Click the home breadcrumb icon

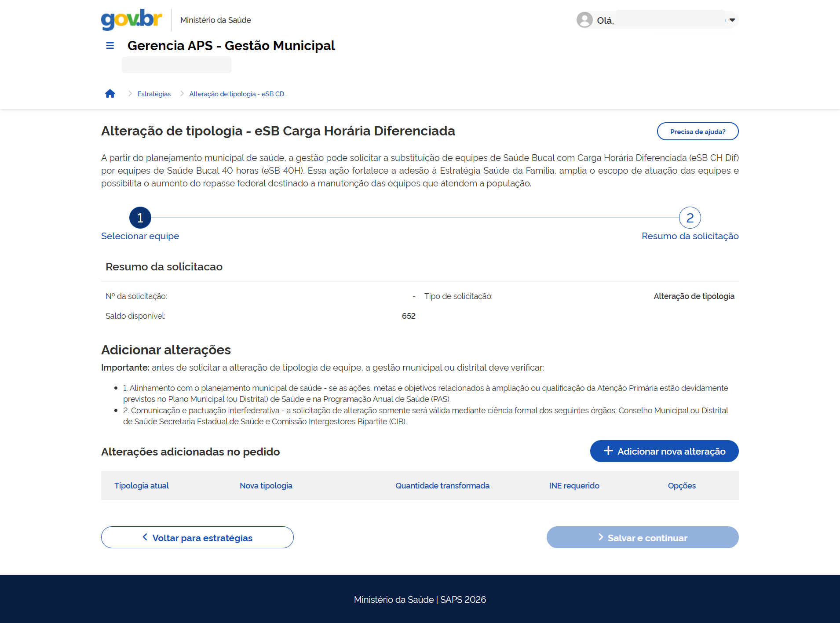click(x=110, y=94)
